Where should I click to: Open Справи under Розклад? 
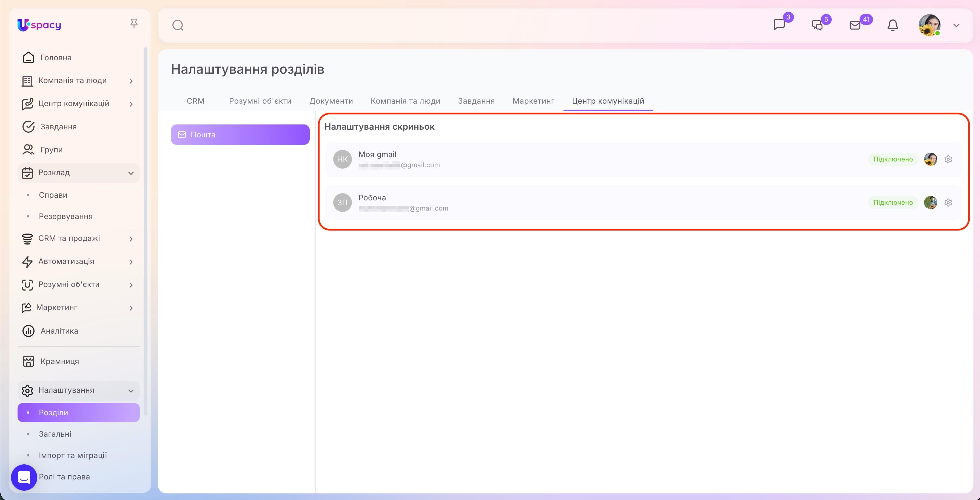tap(53, 195)
